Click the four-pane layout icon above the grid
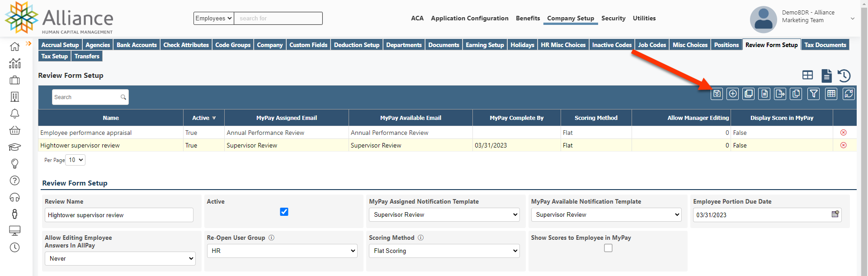This screenshot has height=276, width=868. click(807, 75)
